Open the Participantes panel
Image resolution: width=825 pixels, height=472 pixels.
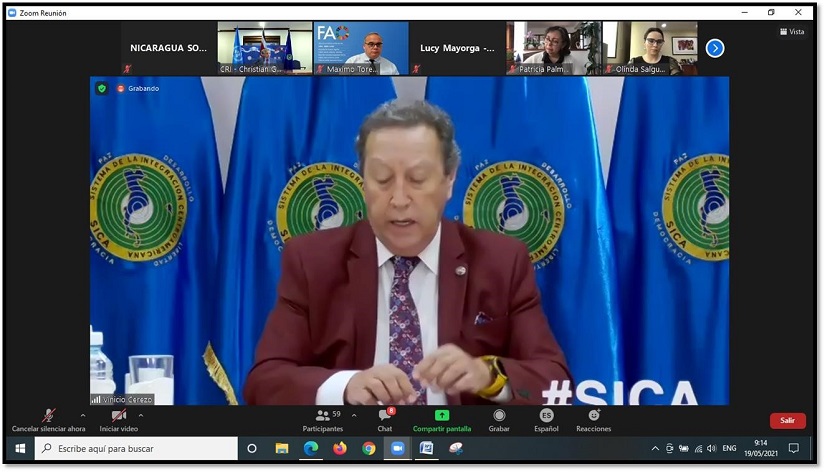click(323, 421)
